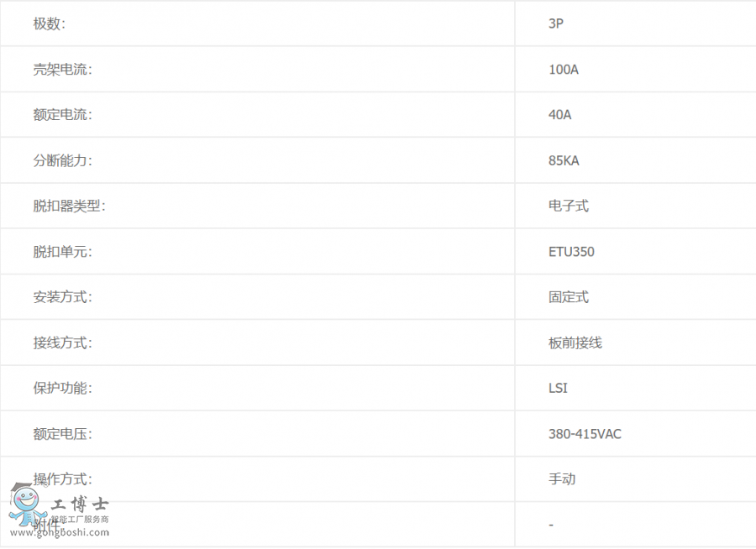Click the 380-415VAC rated voltage value

[585, 434]
